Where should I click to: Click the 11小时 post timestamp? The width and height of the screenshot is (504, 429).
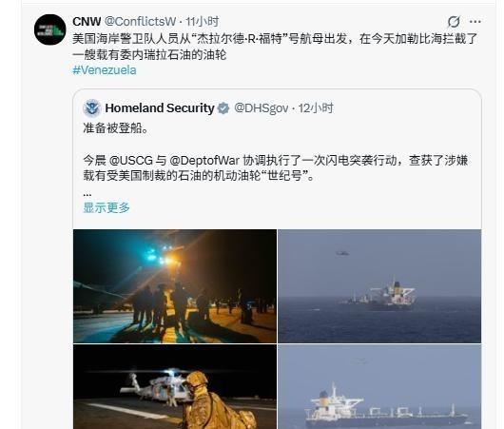point(203,22)
